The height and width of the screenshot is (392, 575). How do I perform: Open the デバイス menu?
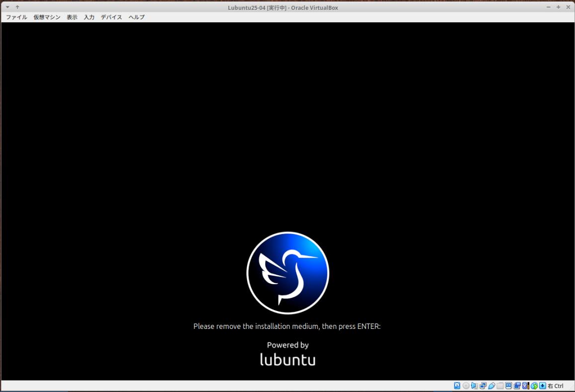point(111,17)
